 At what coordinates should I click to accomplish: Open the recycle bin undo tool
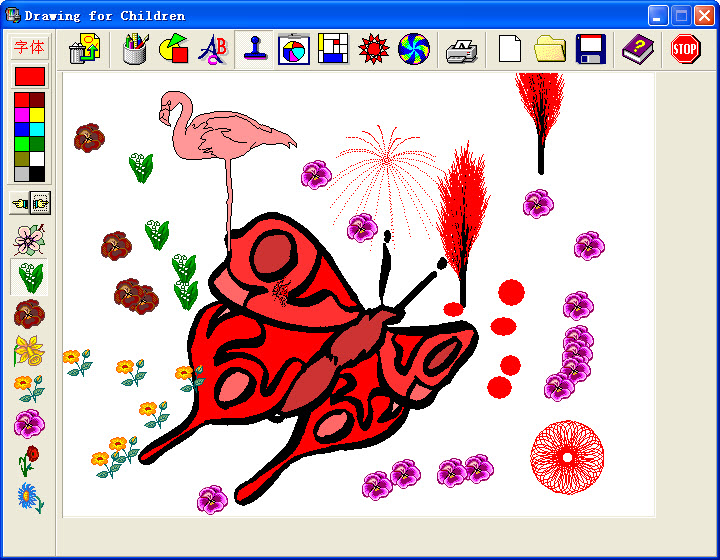point(85,49)
